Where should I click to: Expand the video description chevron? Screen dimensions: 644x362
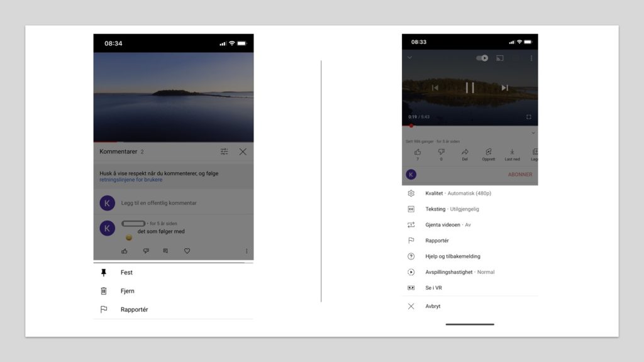coord(533,133)
